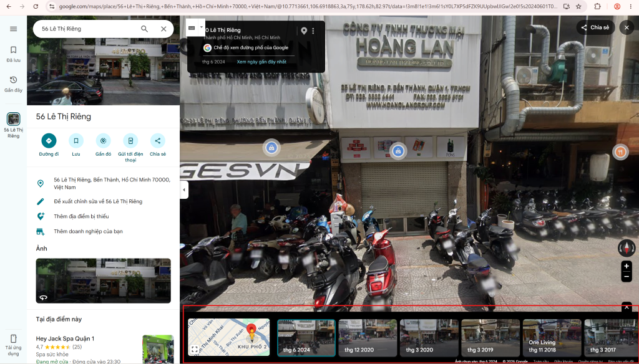
Task: Click the compass control in Street View
Action: pos(627,247)
